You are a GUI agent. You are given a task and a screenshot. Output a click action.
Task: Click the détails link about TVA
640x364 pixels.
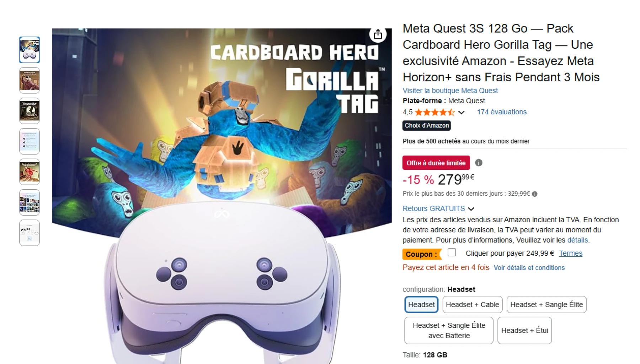[577, 240]
